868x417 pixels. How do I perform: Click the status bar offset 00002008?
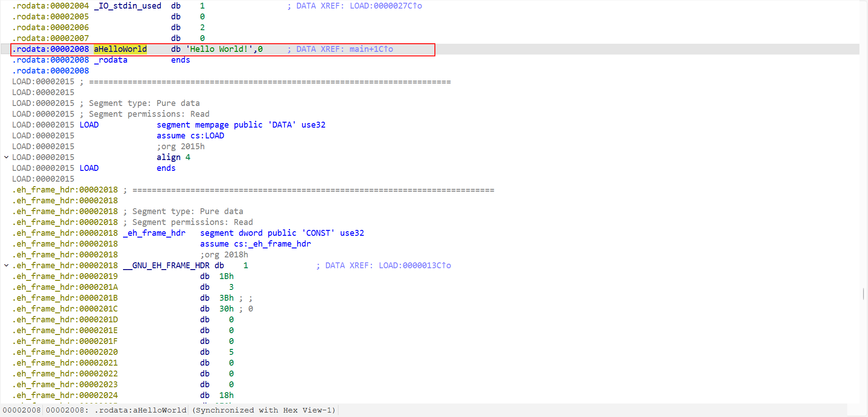pos(22,410)
